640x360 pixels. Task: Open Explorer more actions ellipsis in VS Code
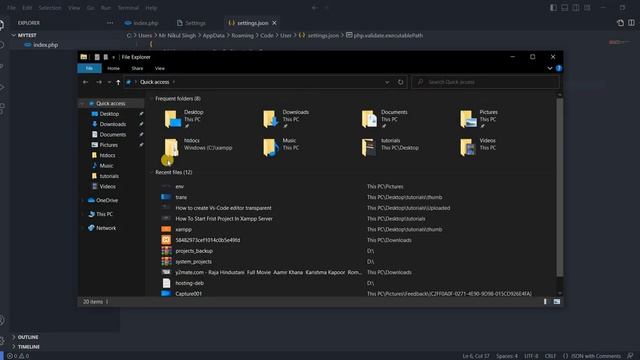click(110, 23)
